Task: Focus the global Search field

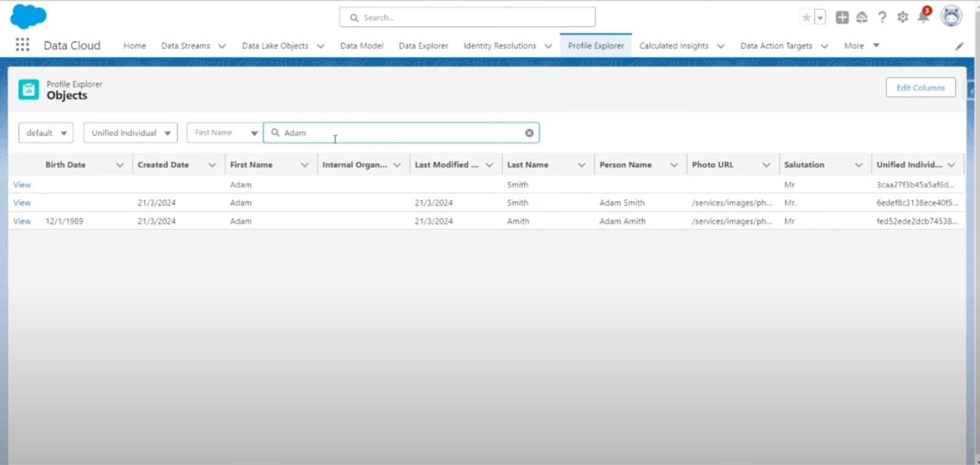Action: point(467,17)
